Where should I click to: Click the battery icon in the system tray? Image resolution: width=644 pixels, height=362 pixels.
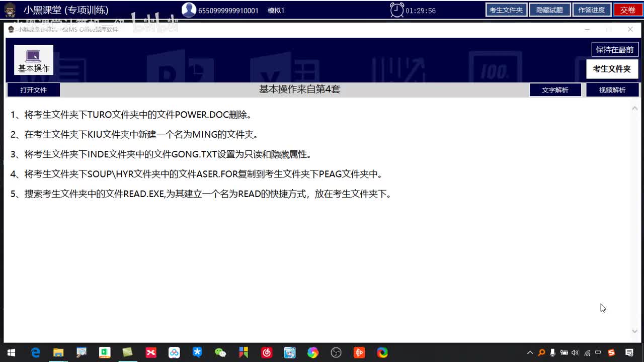564,353
